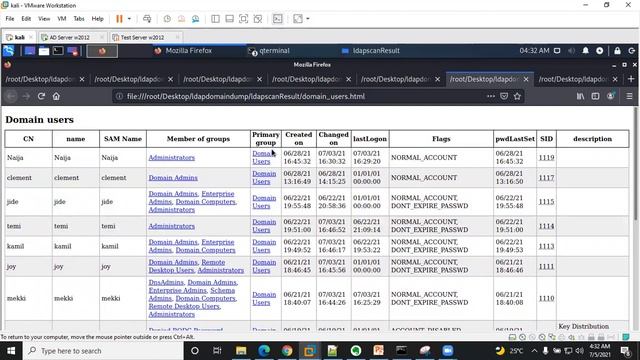The width and height of the screenshot is (640, 360).
Task: Click the Kali volume icon in panel
Action: [x=571, y=51]
